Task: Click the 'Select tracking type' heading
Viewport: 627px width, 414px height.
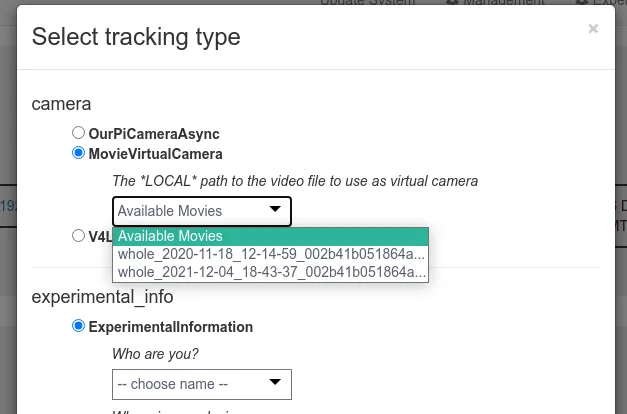Action: click(136, 37)
